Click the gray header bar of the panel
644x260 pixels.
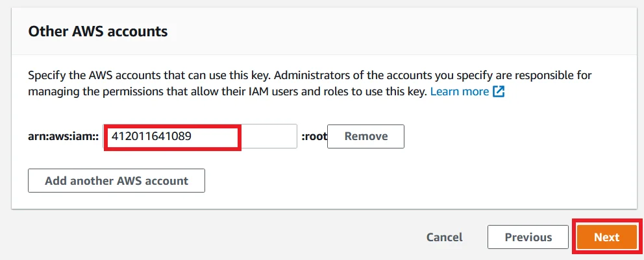390,31
